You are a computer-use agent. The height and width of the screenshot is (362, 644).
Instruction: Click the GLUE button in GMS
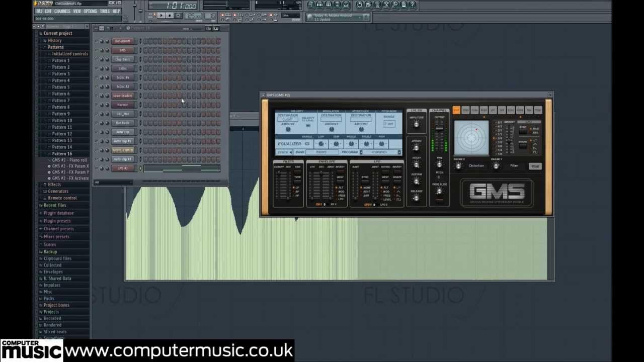[x=535, y=166]
